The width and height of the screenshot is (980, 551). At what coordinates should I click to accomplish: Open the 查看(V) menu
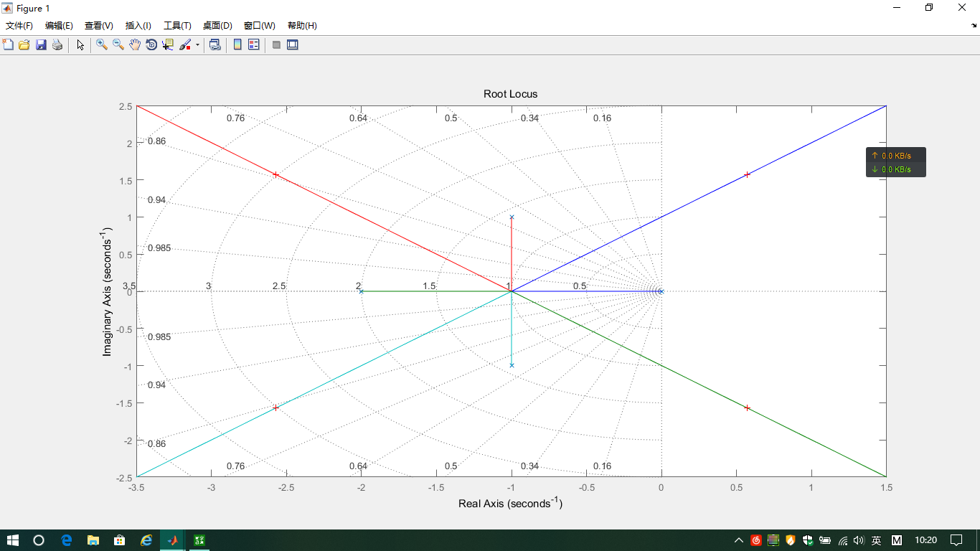click(99, 26)
